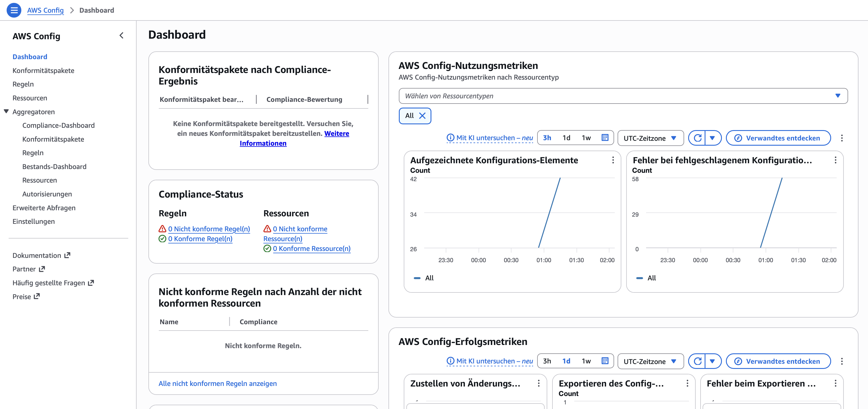The width and height of the screenshot is (868, 409).
Task: Click Mit KI untersuchen in Nutzungsmetriken
Action: (494, 138)
